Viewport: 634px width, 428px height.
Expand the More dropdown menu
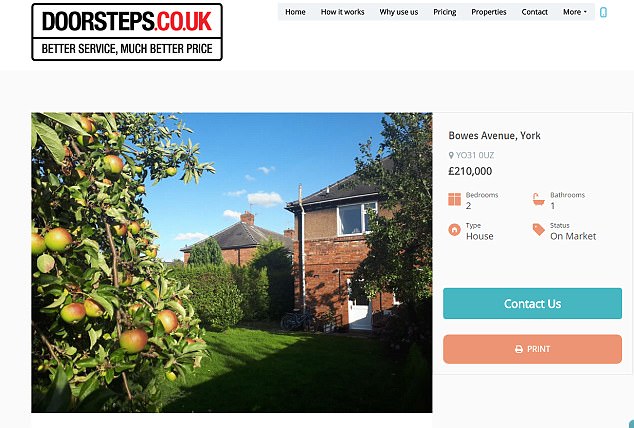(x=575, y=12)
